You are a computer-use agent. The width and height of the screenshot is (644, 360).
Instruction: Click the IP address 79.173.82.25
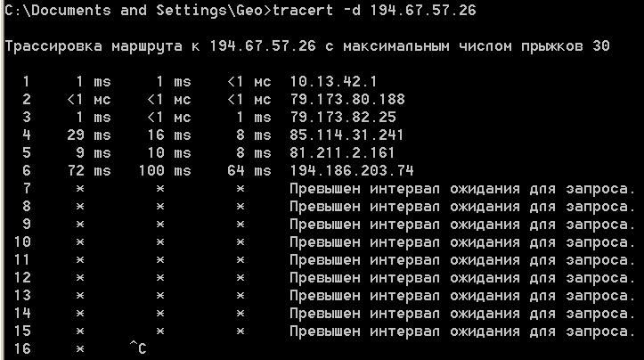[x=343, y=117]
